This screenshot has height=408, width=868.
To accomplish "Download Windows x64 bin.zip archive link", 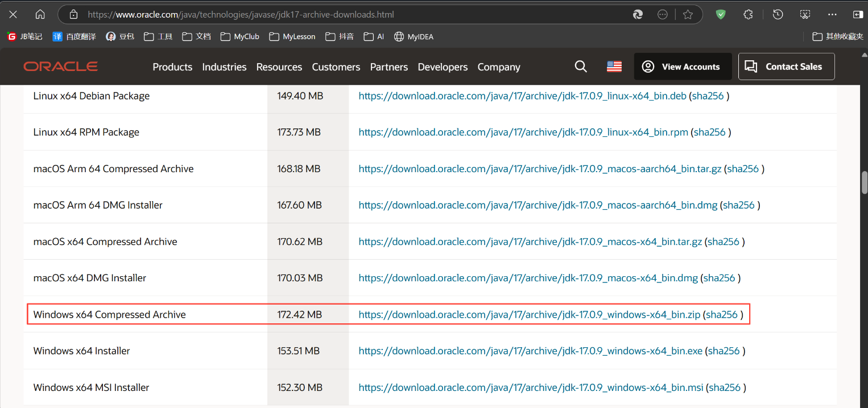I will (x=530, y=314).
